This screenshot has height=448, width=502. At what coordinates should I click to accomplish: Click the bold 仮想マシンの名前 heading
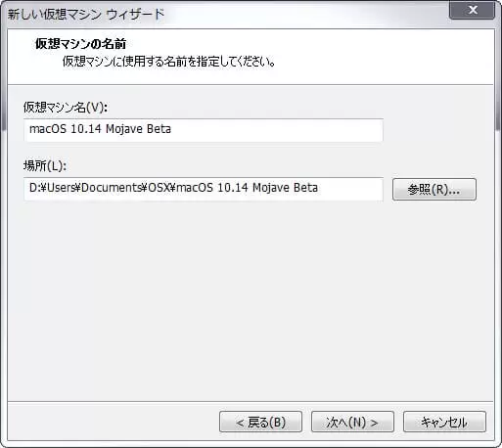pos(80,44)
